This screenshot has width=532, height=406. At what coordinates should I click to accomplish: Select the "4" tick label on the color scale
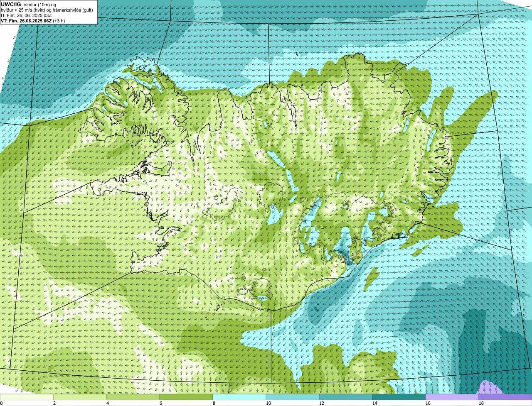[108, 403]
